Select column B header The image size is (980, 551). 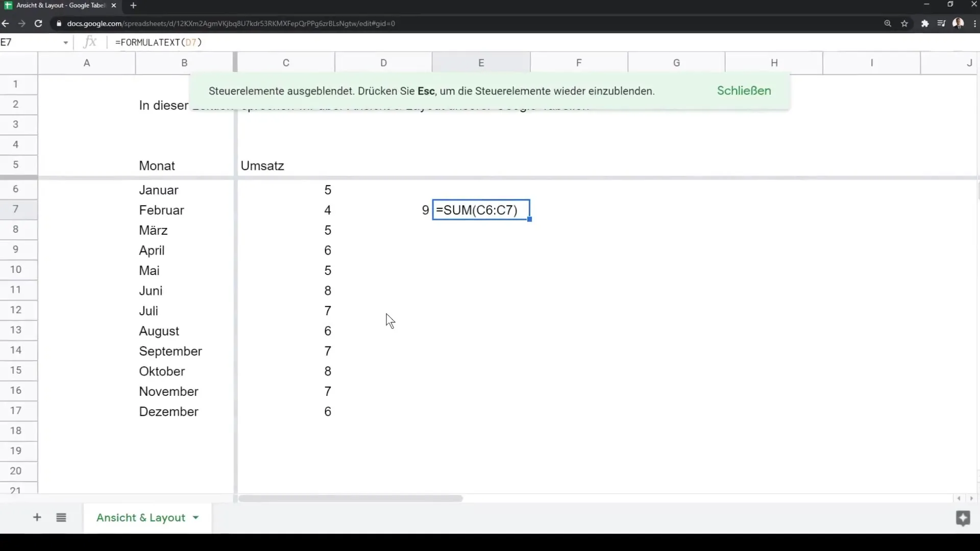coord(184,63)
